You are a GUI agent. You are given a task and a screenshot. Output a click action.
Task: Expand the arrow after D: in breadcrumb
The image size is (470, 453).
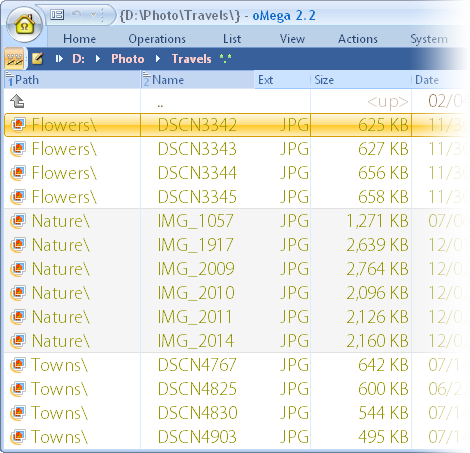coord(98,59)
